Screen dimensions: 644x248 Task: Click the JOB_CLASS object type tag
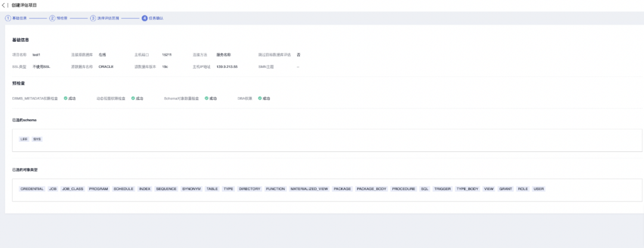tap(73, 189)
